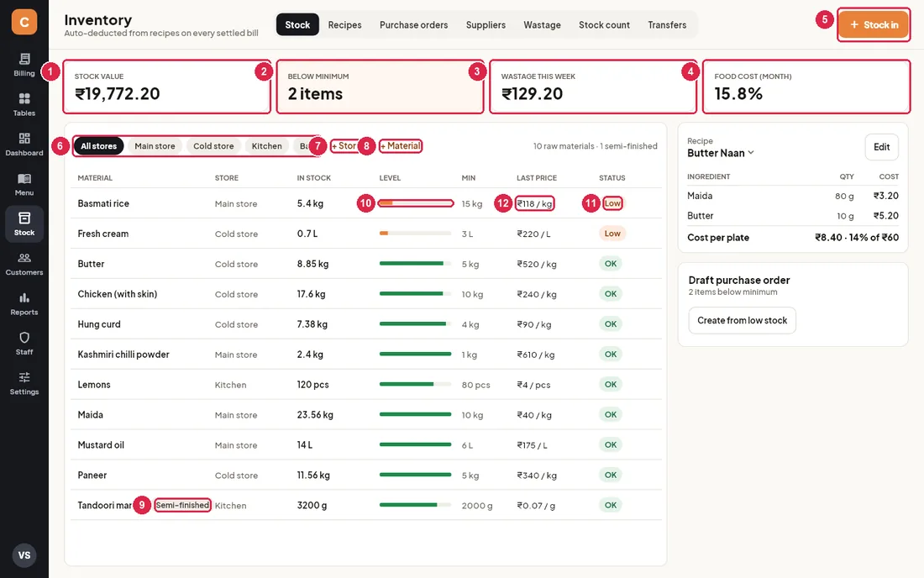Open the VS user avatar
Screen dimensions: 924x578
24,555
